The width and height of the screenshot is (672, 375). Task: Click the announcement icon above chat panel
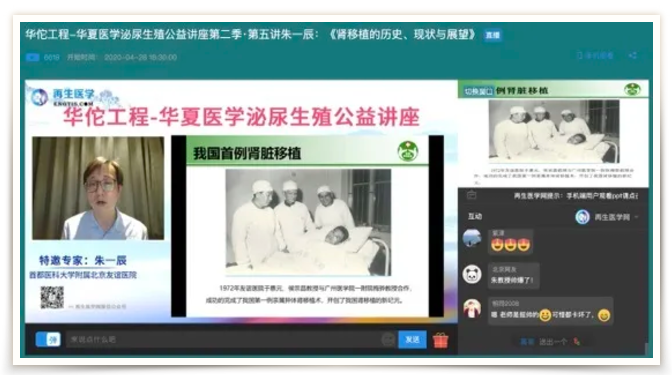[471, 195]
